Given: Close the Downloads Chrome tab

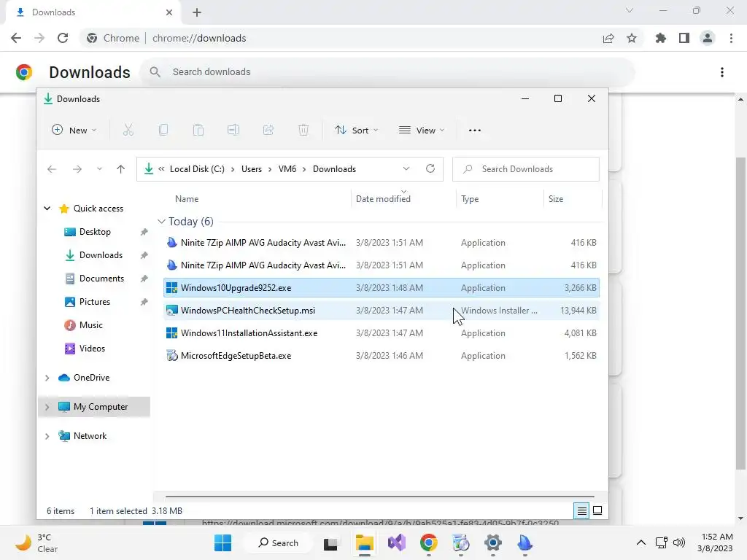Looking at the screenshot, I should coord(169,12).
